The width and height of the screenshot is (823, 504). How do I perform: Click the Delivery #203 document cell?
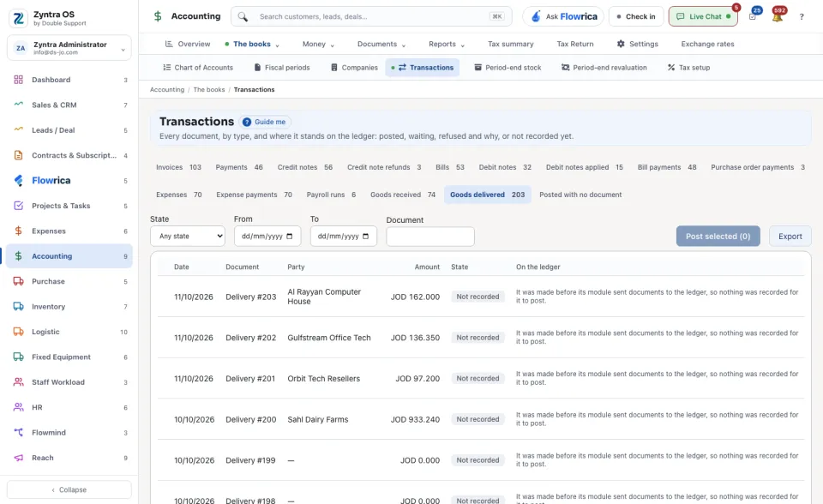coord(251,297)
